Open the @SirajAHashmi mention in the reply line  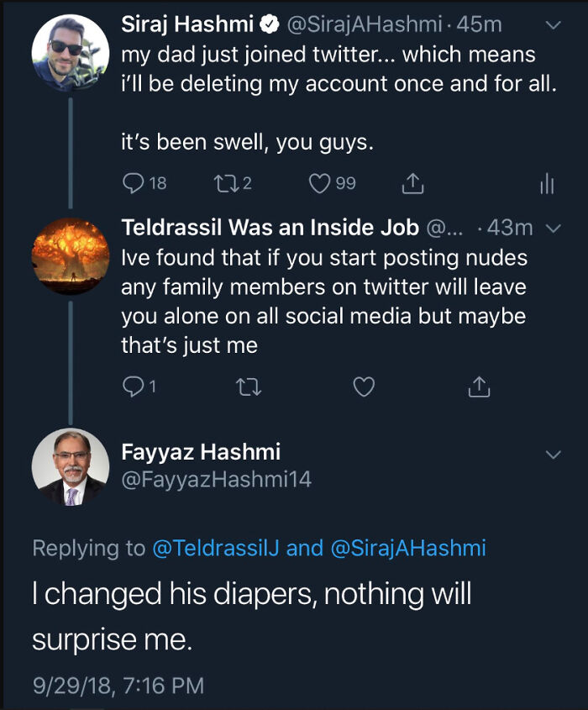tap(408, 548)
